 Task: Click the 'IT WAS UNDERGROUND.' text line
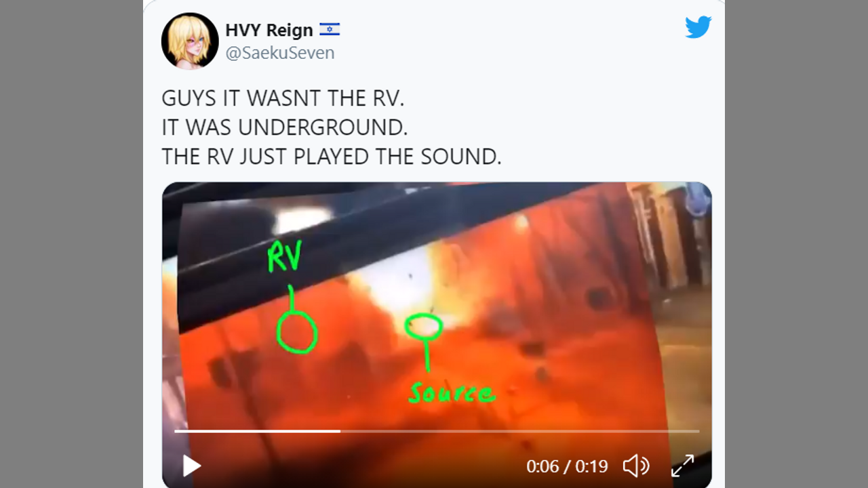coord(285,127)
